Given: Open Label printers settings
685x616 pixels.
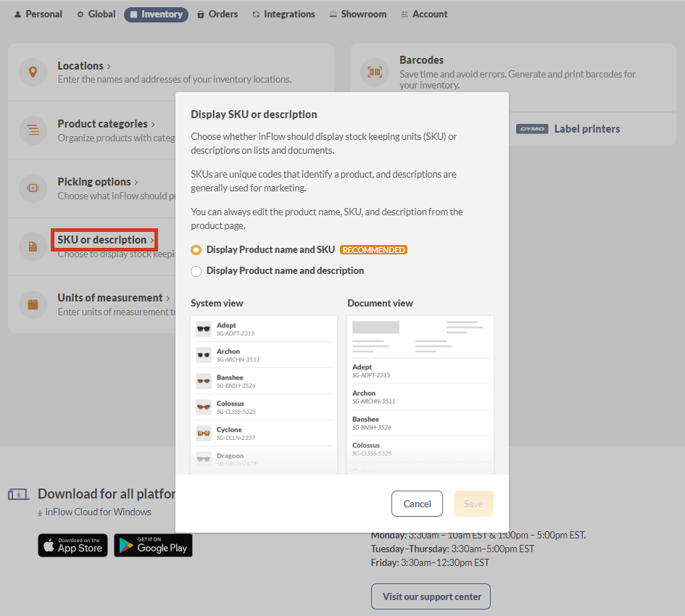Looking at the screenshot, I should [587, 129].
